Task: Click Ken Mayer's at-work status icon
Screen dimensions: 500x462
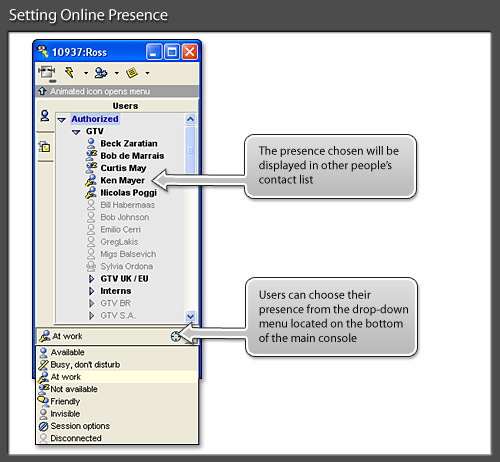Action: tap(91, 180)
